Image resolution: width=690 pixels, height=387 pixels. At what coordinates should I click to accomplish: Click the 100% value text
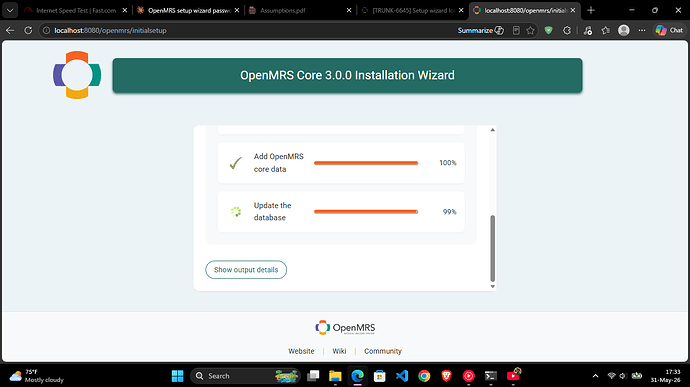click(448, 163)
